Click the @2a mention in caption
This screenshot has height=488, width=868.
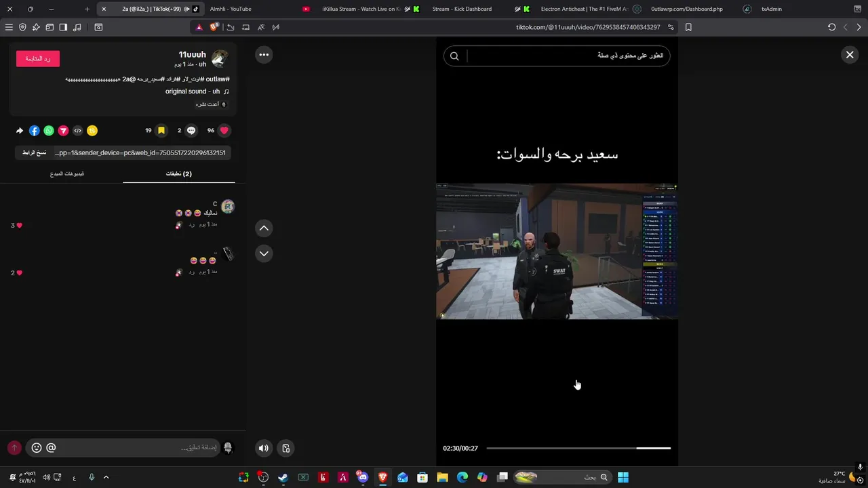pos(128,79)
